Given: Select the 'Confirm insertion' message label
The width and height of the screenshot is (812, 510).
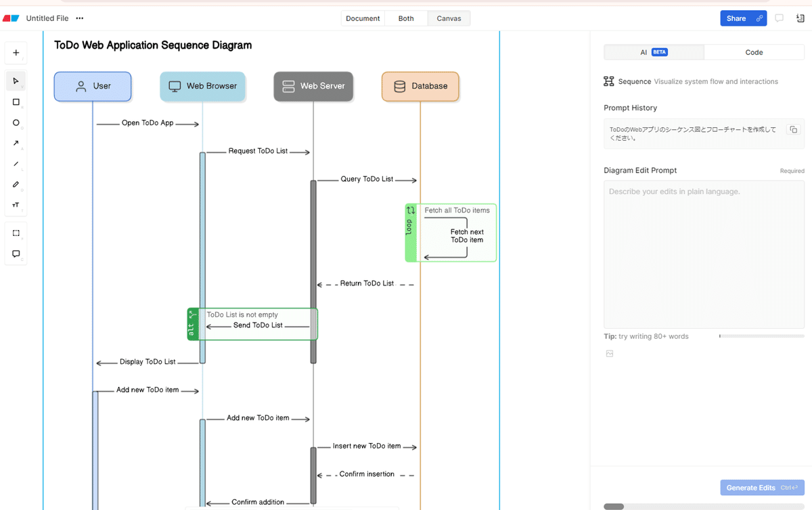Looking at the screenshot, I should (x=367, y=474).
